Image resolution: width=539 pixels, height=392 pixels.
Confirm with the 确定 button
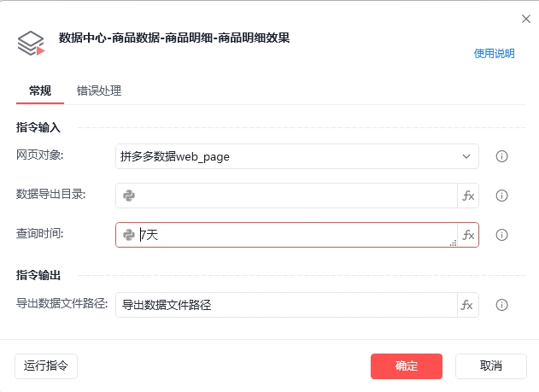(407, 366)
